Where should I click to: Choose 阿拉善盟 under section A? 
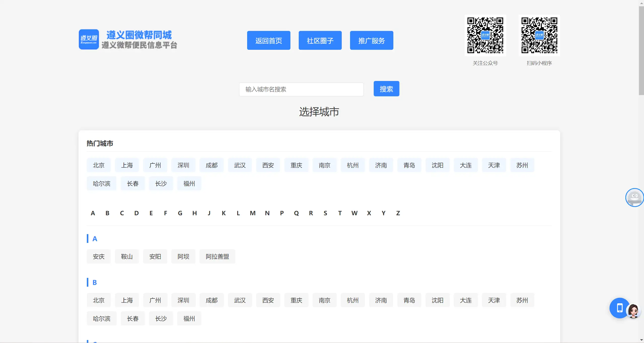click(x=217, y=256)
